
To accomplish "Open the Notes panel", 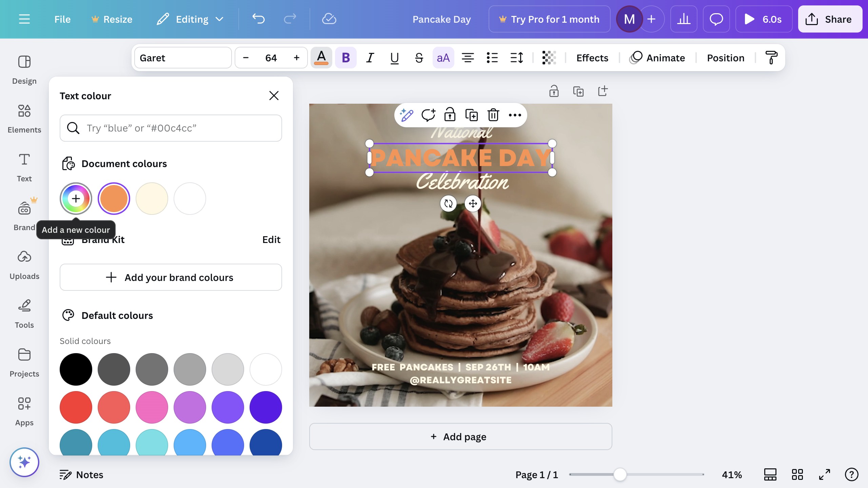I will click(81, 475).
